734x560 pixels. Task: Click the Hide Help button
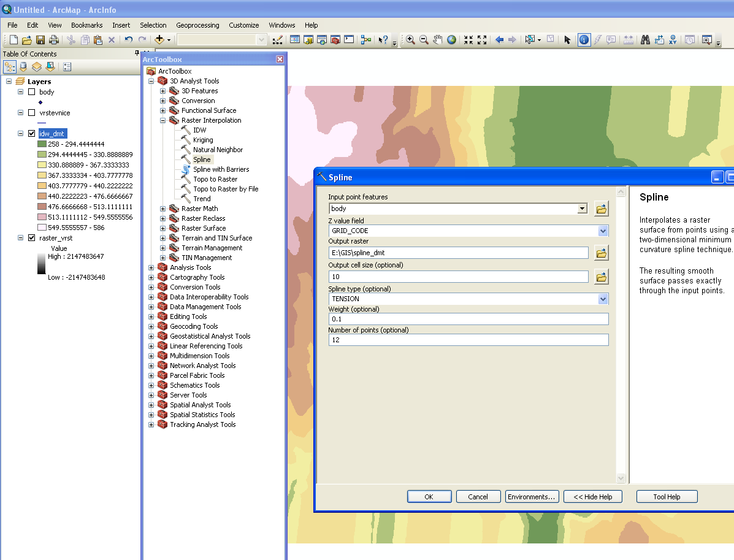pyautogui.click(x=592, y=497)
